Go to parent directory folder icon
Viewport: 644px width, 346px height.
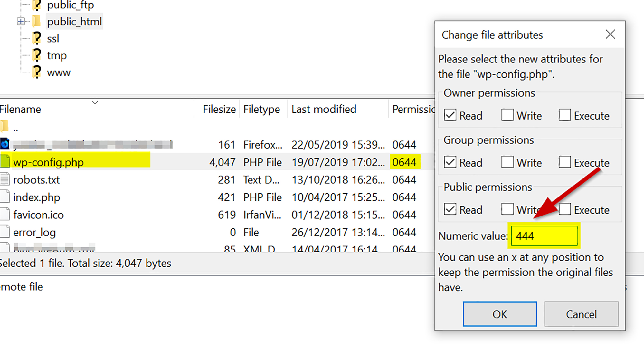point(4,126)
